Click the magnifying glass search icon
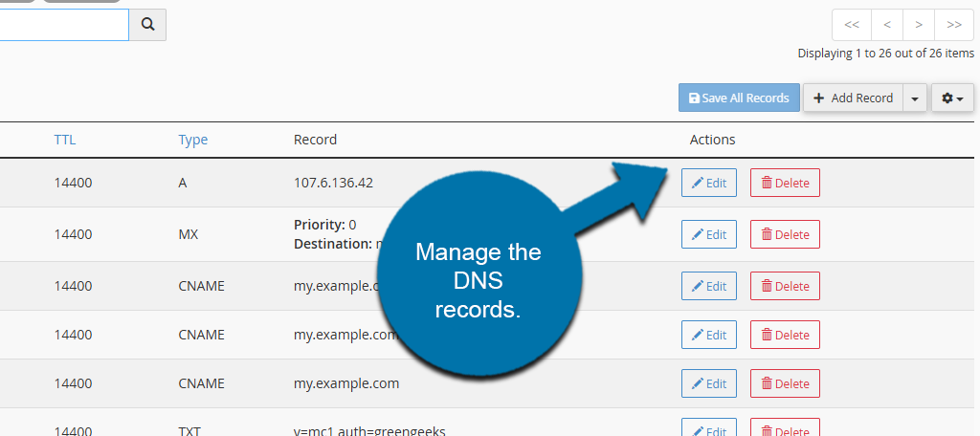The image size is (980, 436). point(147,24)
